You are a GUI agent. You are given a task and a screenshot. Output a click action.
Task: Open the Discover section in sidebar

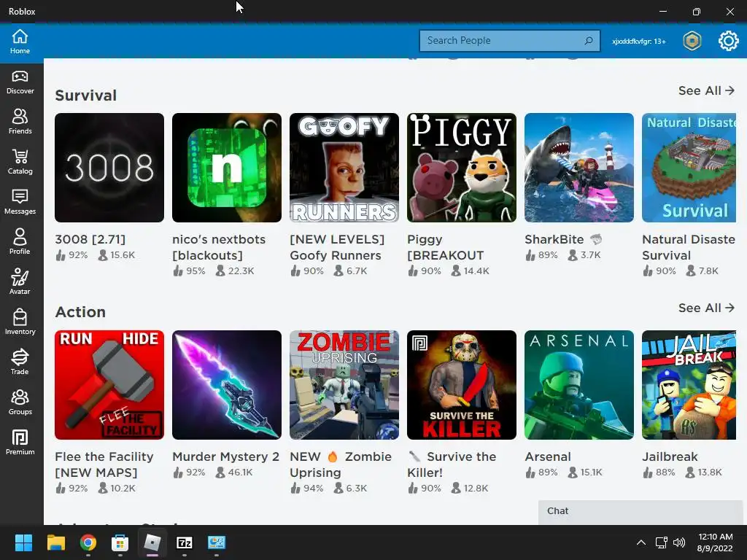point(20,82)
